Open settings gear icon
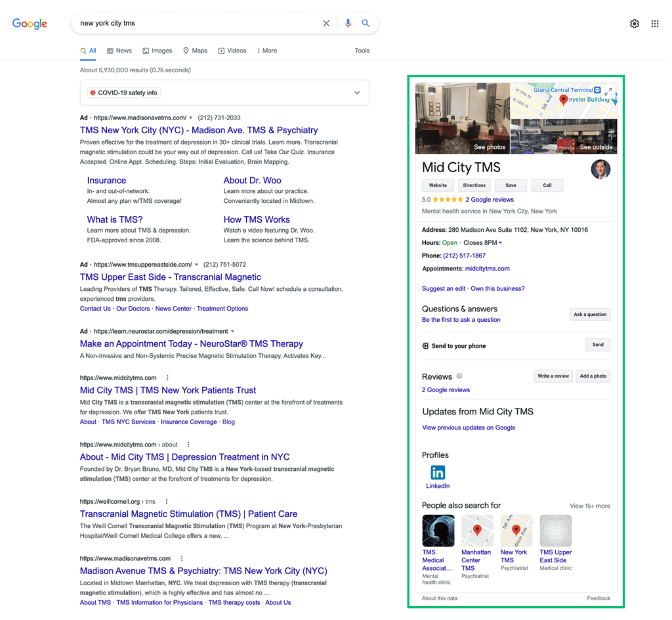 pos(635,24)
